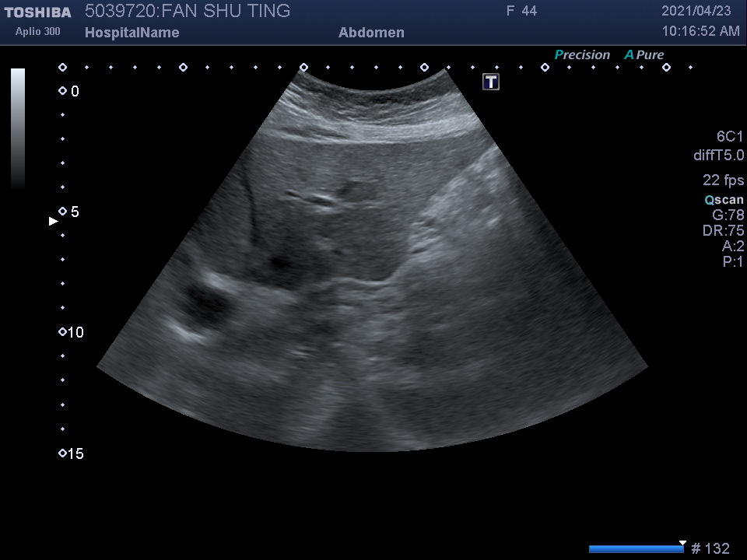Click the diffT5.0 frequency setting
The height and width of the screenshot is (560, 747).
point(718,156)
